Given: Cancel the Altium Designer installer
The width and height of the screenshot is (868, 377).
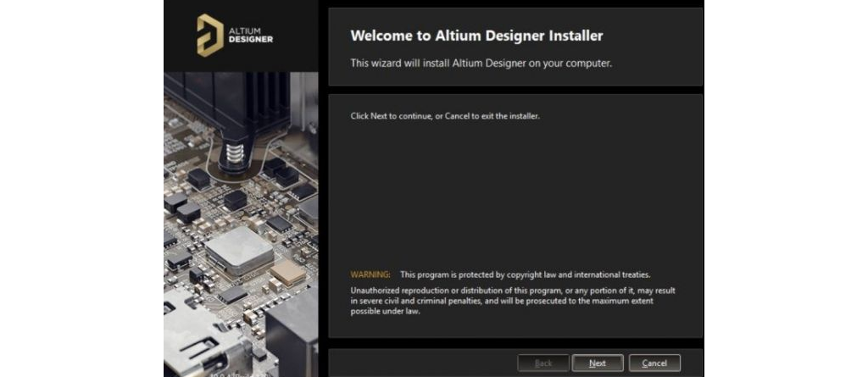Looking at the screenshot, I should coord(654,363).
